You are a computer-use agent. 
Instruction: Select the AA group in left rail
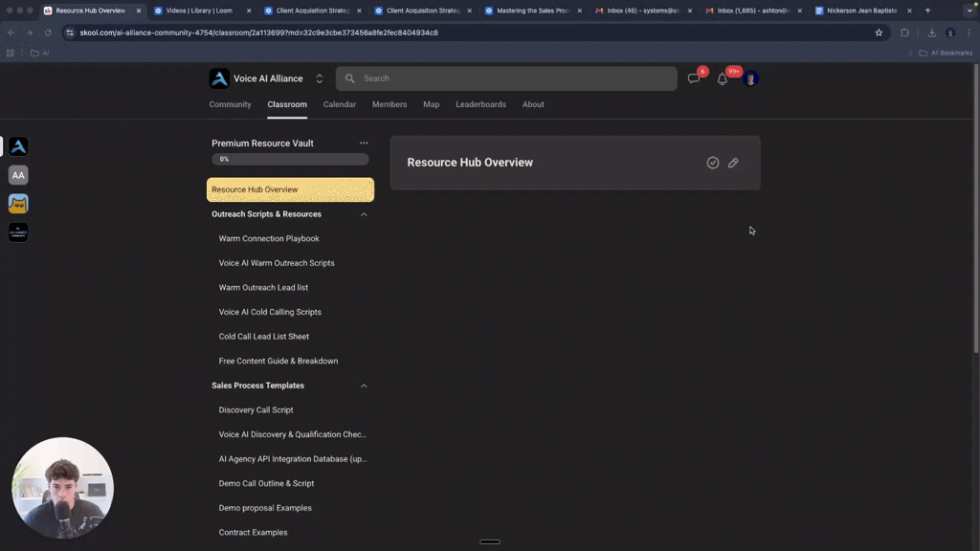click(x=18, y=175)
